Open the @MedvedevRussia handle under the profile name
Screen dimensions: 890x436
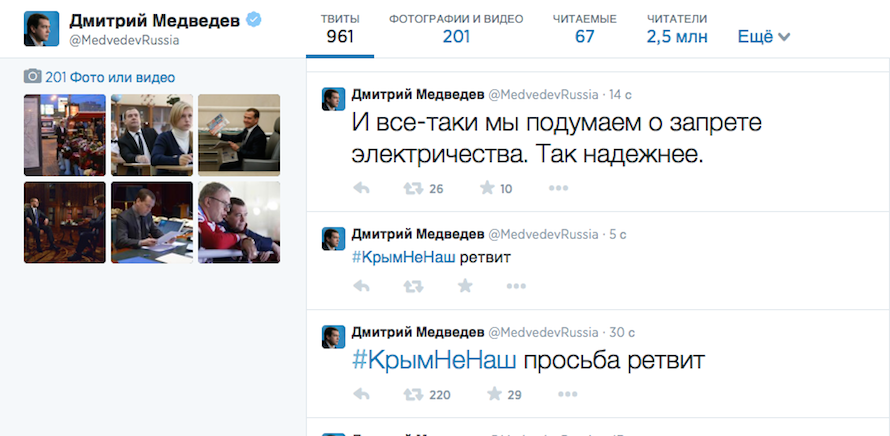pos(123,40)
